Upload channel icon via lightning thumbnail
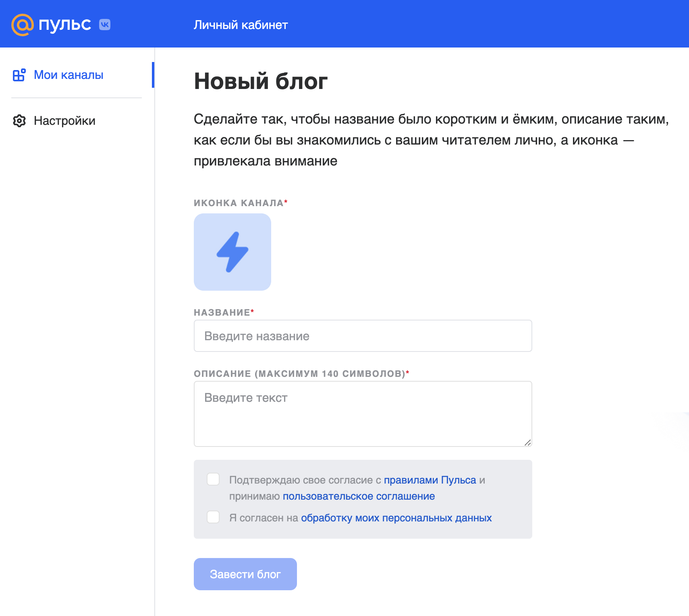The width and height of the screenshot is (689, 616). 232,252
